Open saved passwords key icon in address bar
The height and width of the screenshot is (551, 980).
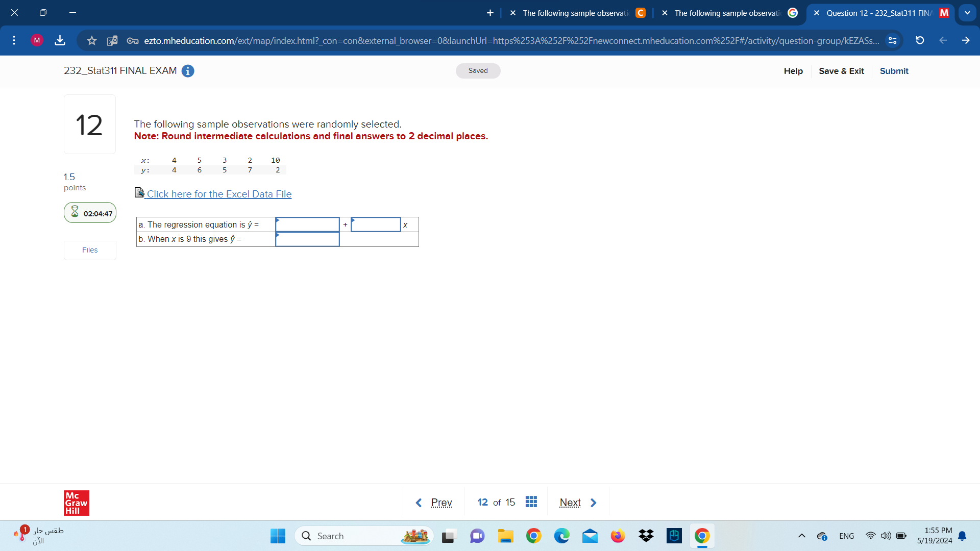coord(132,40)
